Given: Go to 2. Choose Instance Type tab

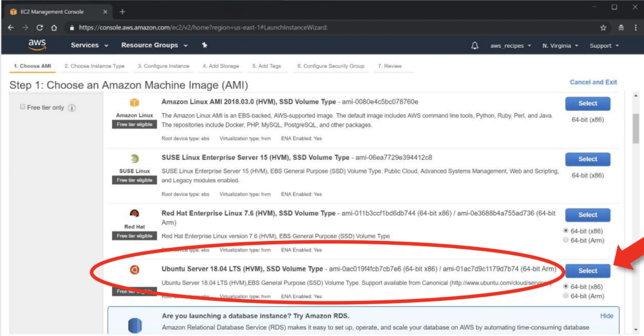Looking at the screenshot, I should coord(94,66).
